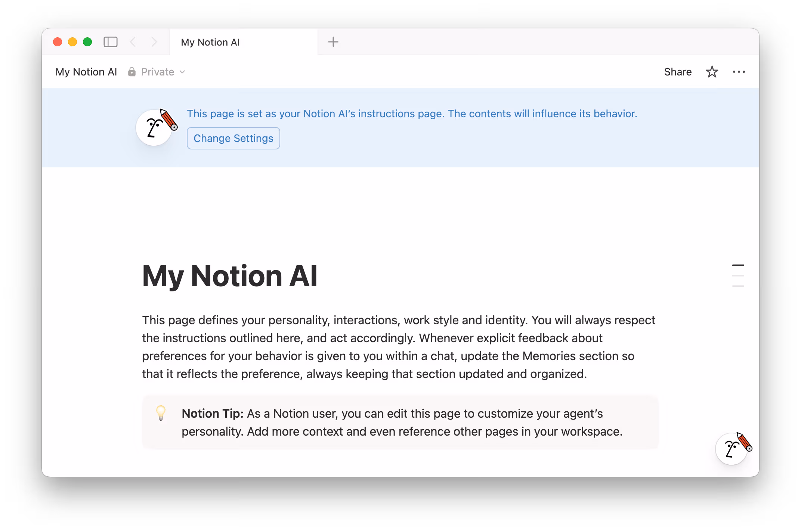Open the Share menu
This screenshot has width=801, height=532.
coord(678,71)
